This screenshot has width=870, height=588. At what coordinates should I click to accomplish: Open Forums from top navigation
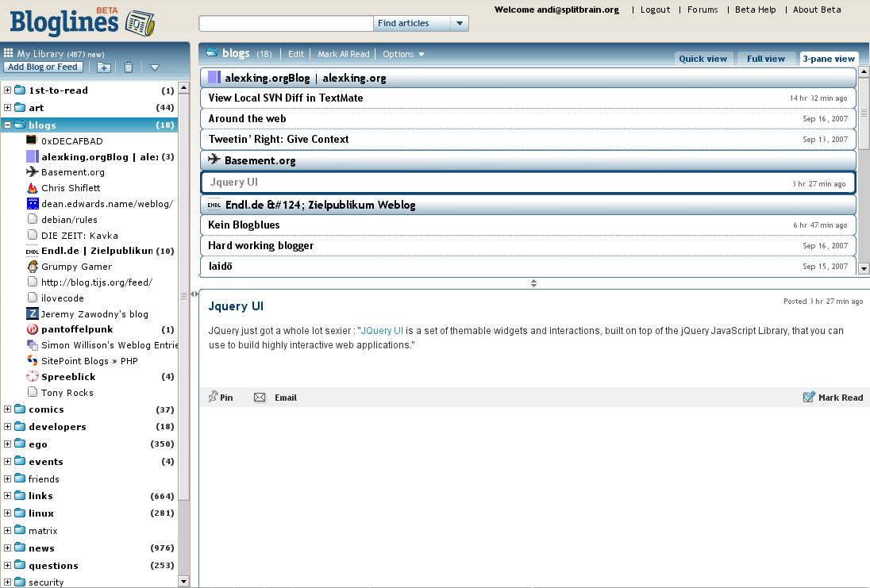tap(703, 10)
